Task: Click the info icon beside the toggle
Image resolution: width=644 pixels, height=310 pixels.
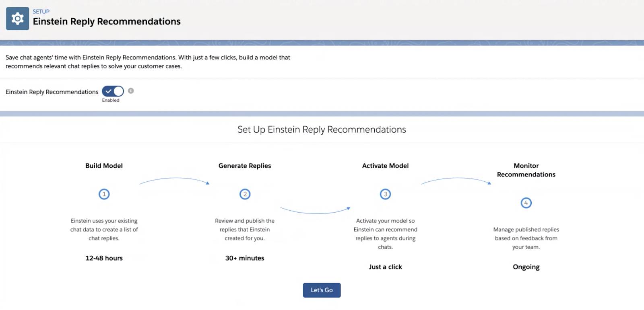Action: point(131,91)
